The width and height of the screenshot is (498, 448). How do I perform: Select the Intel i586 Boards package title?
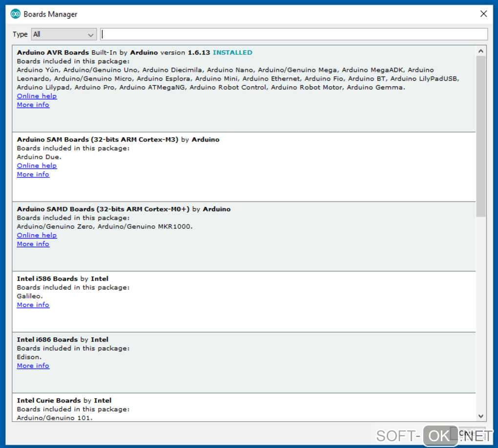[47, 279]
